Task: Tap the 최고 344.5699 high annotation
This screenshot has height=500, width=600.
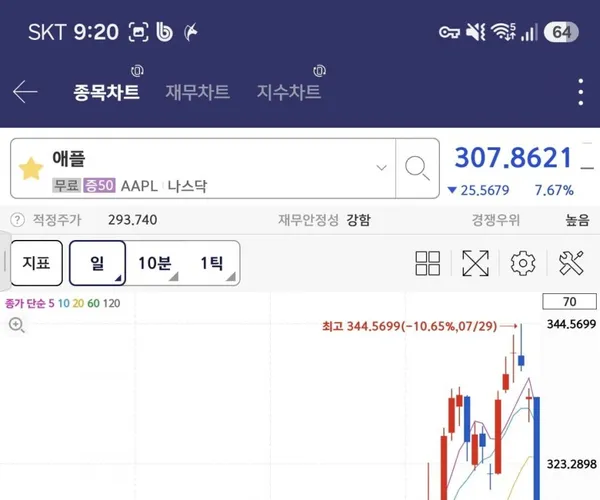Action: [409, 326]
